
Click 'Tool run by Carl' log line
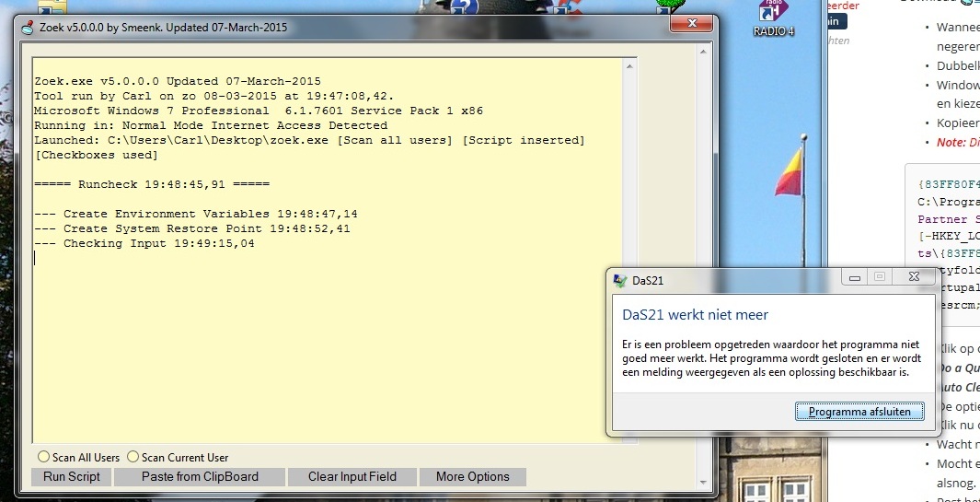click(x=214, y=97)
